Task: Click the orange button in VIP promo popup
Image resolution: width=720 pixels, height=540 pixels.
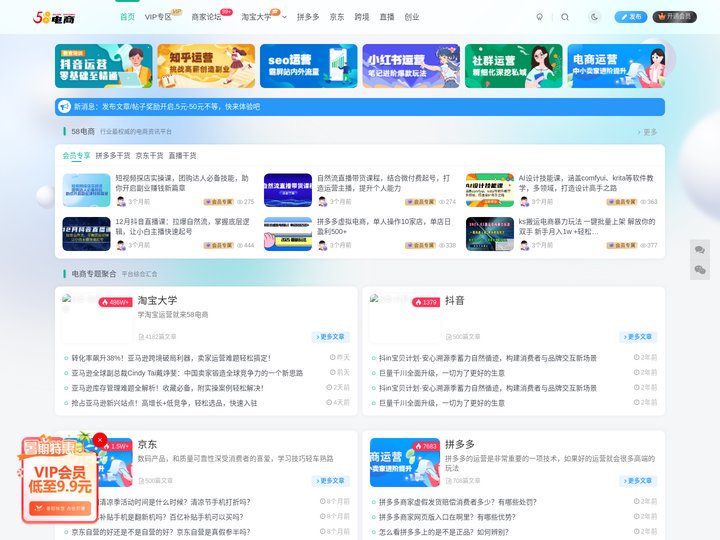Action: pyautogui.click(x=60, y=508)
